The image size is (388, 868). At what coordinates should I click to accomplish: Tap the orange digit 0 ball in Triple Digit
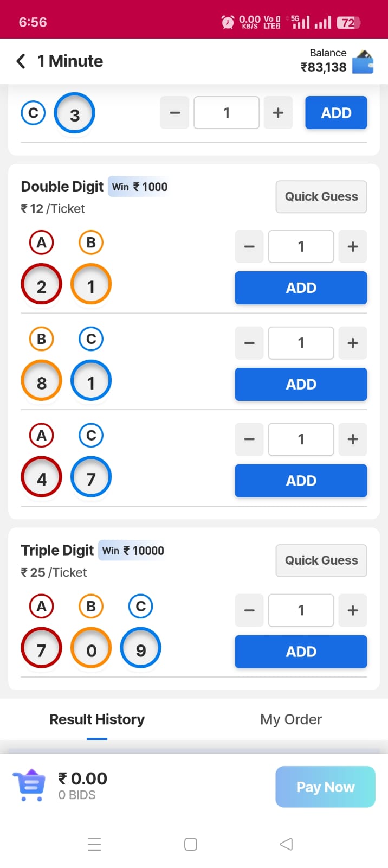point(91,649)
